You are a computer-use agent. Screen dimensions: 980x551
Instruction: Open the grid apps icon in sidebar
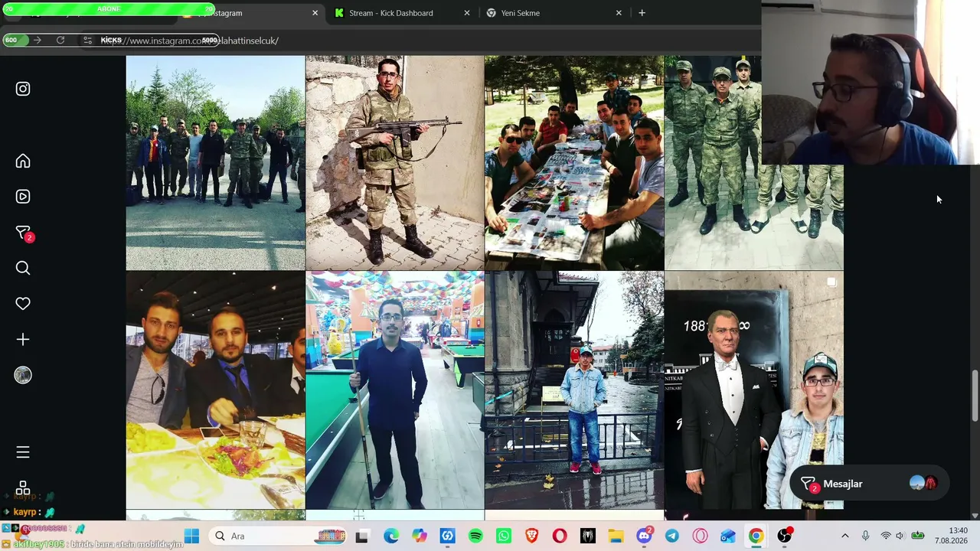click(x=23, y=487)
